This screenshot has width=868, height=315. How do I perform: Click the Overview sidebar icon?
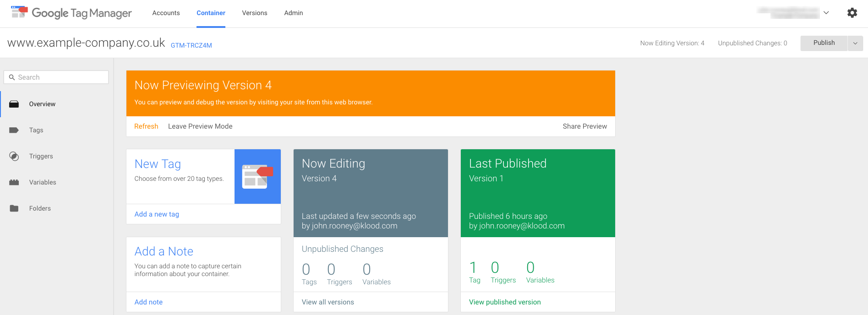(14, 104)
